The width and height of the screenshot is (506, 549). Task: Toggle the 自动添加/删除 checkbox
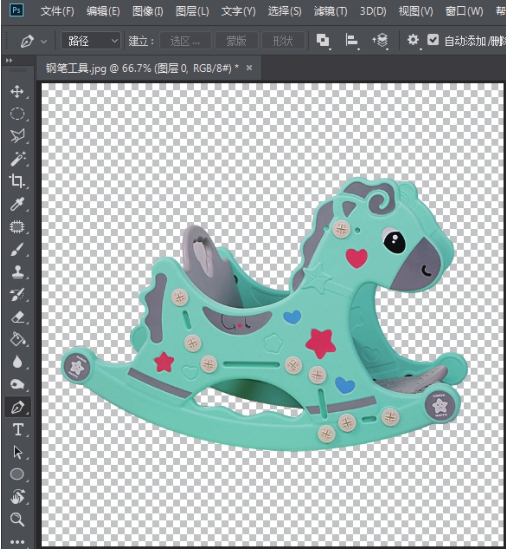[x=433, y=40]
